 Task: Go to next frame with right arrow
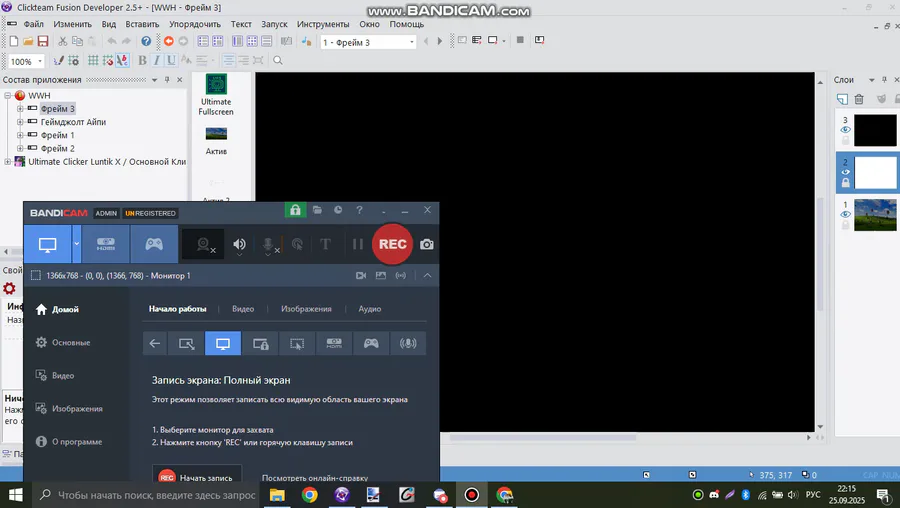(440, 41)
